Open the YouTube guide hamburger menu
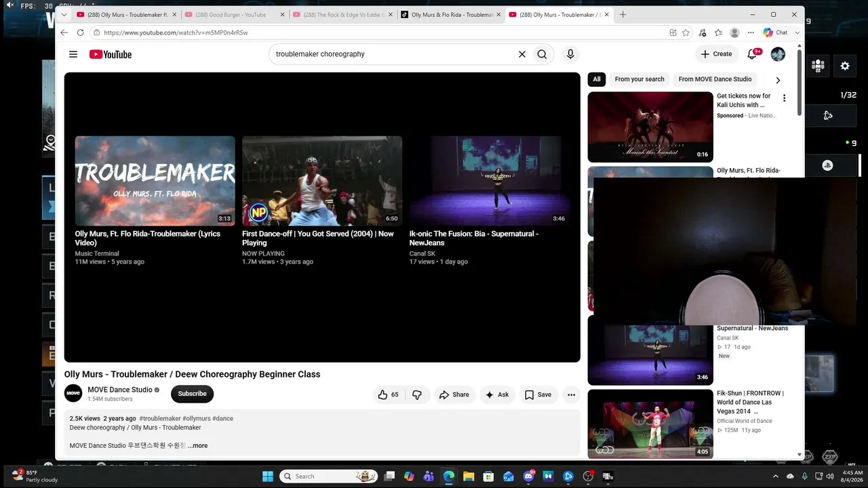This screenshot has height=488, width=868. (x=73, y=54)
